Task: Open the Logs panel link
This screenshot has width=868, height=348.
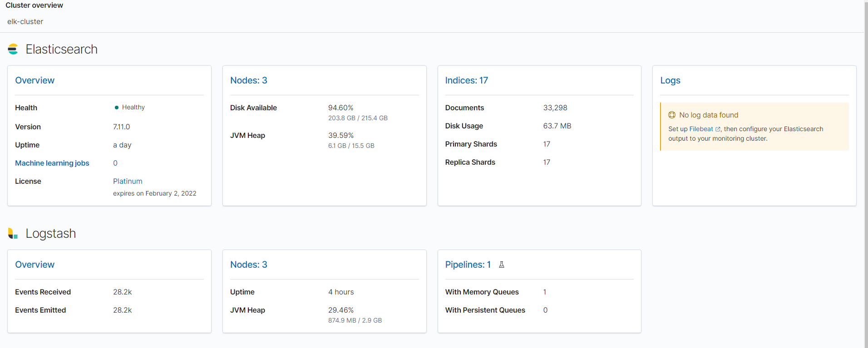Action: [x=671, y=80]
